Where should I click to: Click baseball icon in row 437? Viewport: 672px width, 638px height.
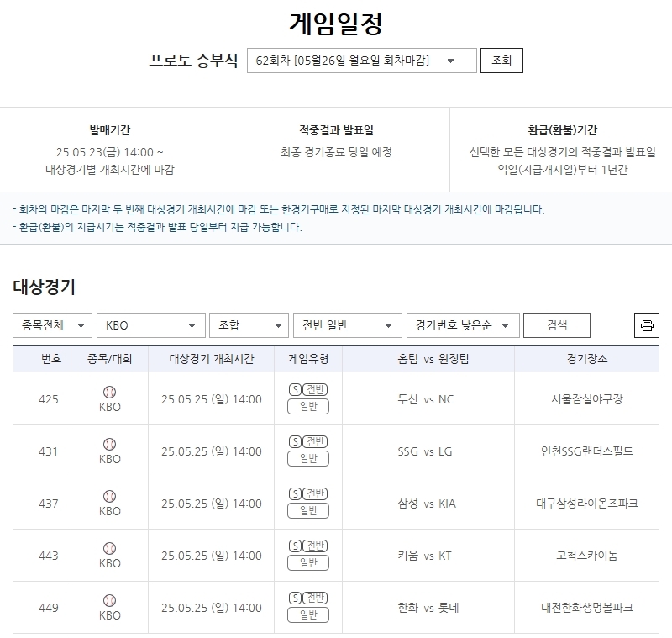109,496
